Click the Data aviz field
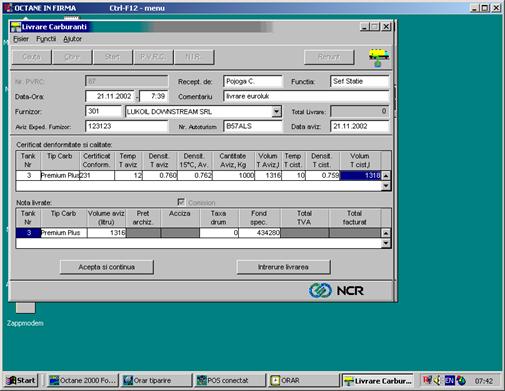 (360, 126)
